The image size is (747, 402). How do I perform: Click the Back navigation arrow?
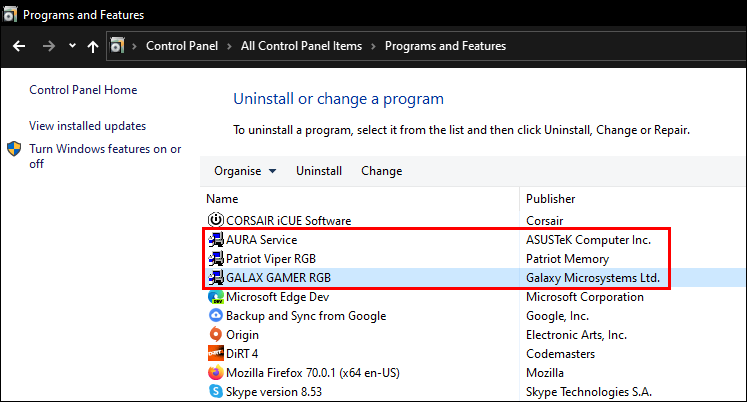(19, 46)
